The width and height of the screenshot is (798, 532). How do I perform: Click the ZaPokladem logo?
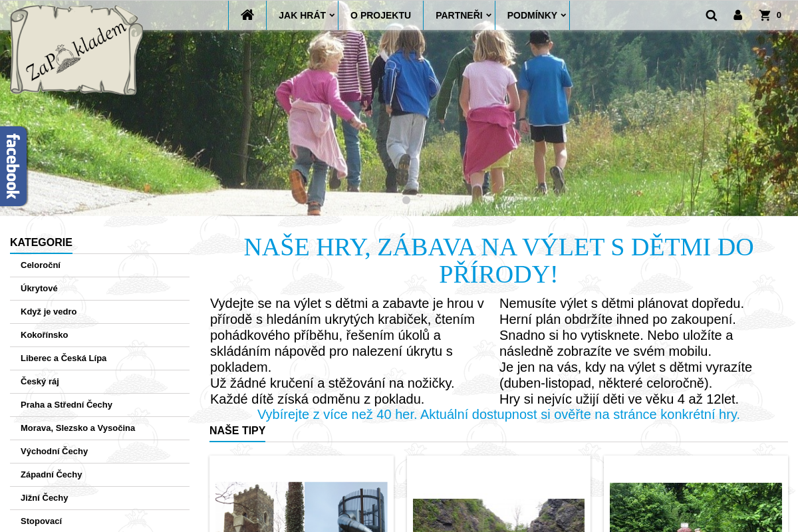coord(74,51)
